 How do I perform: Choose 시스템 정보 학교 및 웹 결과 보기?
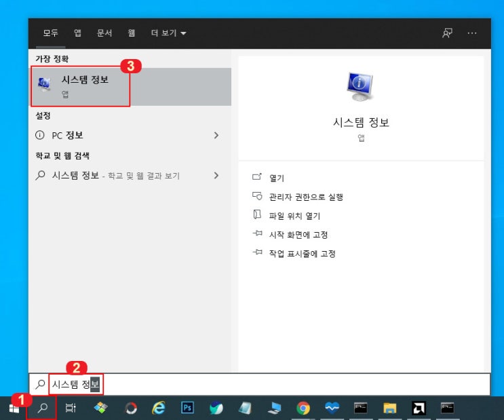click(130, 176)
